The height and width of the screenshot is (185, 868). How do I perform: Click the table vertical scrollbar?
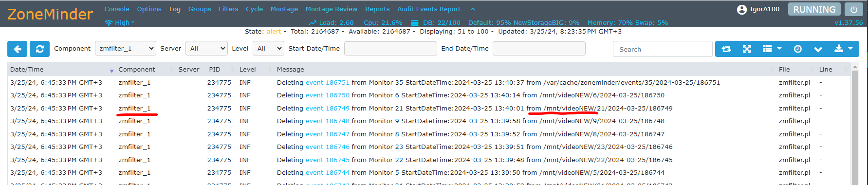pyautogui.click(x=855, y=124)
